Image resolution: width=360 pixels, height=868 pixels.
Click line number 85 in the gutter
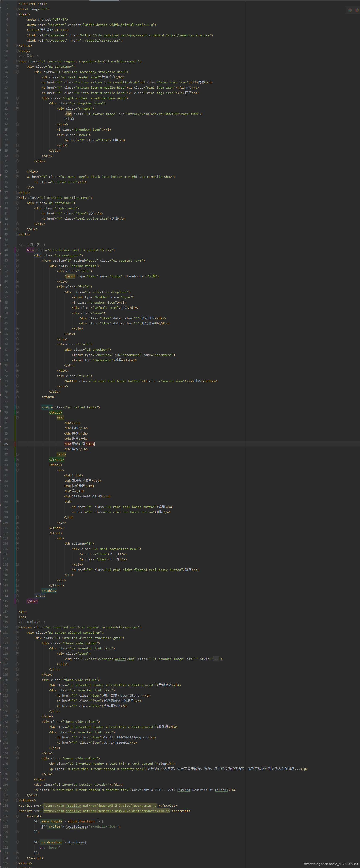point(6,444)
